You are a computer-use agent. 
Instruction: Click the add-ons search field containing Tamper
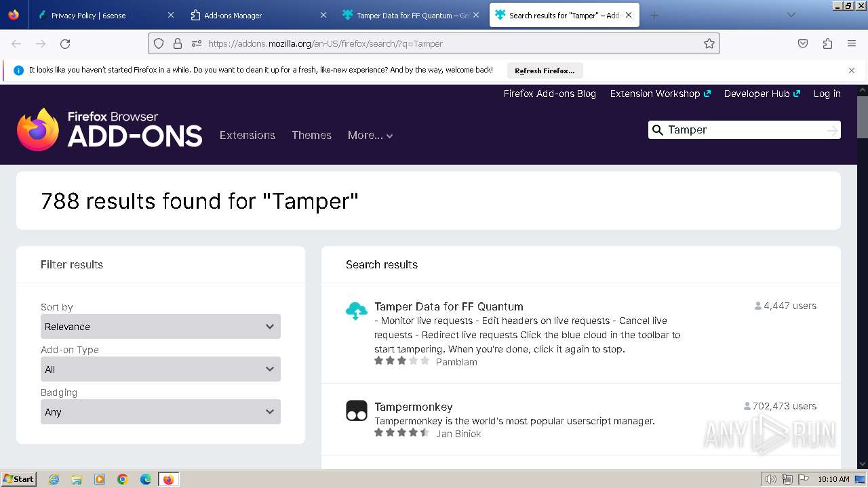745,130
